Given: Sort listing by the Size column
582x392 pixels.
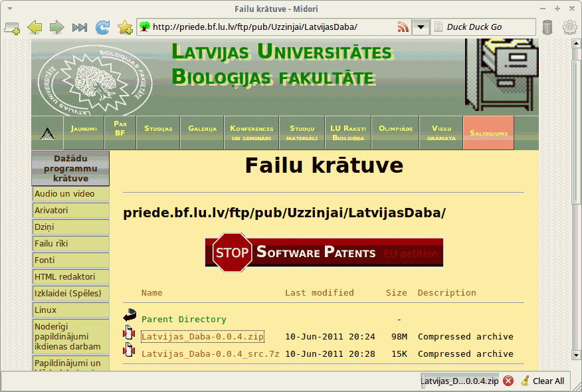Looking at the screenshot, I should [397, 293].
